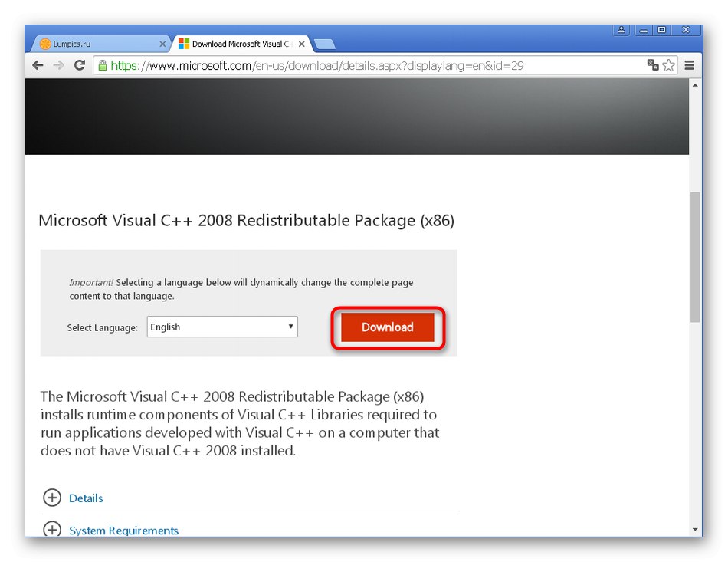Minimize the browser window
Image resolution: width=728 pixels, height=562 pixels.
tap(644, 30)
